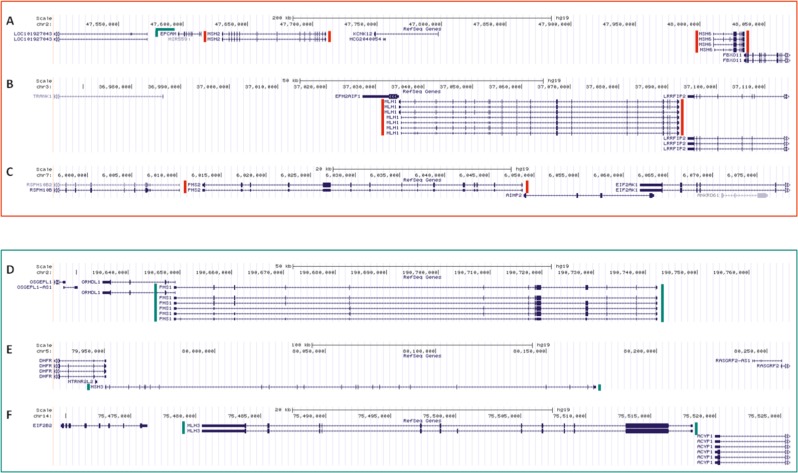Select the MSH3 gene label
Screen dimensions: 798x473
pos(97,386)
